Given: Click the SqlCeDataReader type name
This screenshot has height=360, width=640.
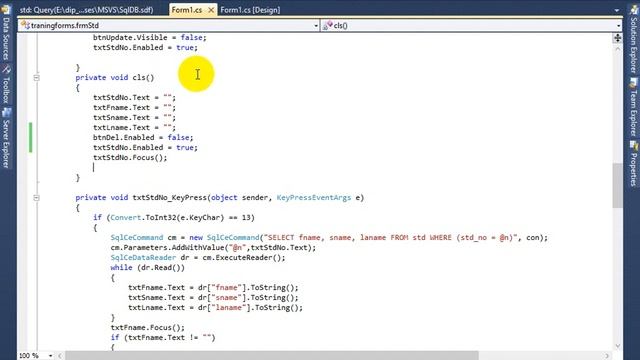Looking at the screenshot, I should 143,258.
